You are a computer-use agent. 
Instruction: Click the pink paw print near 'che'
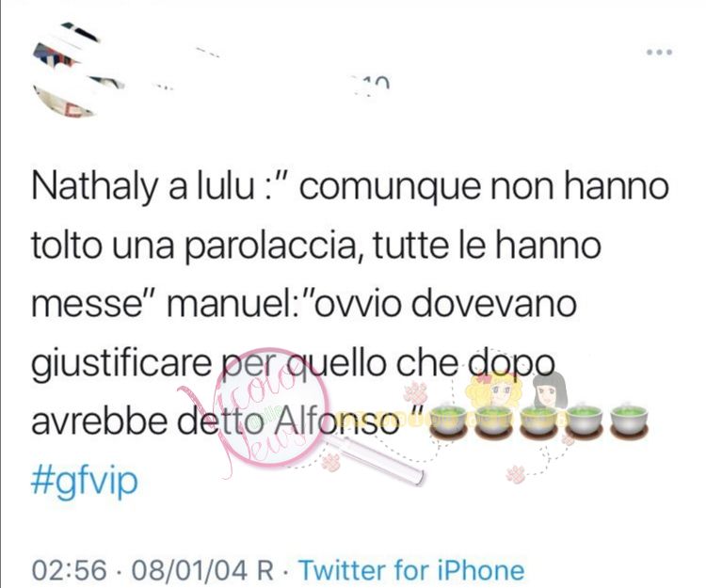(415, 391)
